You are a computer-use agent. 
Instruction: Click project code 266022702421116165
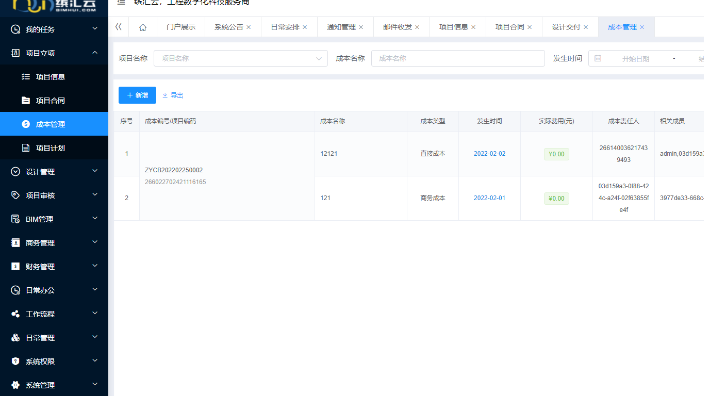pos(176,182)
